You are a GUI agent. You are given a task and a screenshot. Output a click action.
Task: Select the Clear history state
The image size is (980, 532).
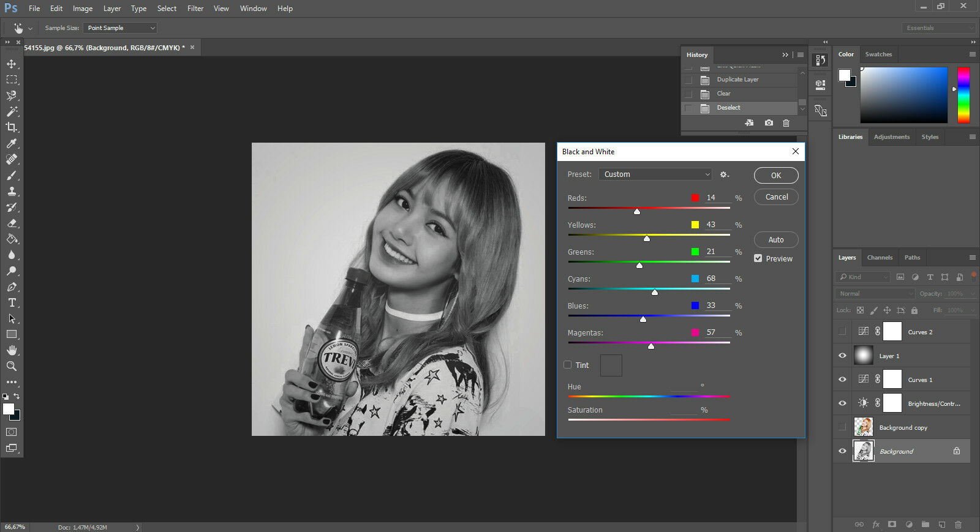tap(741, 94)
